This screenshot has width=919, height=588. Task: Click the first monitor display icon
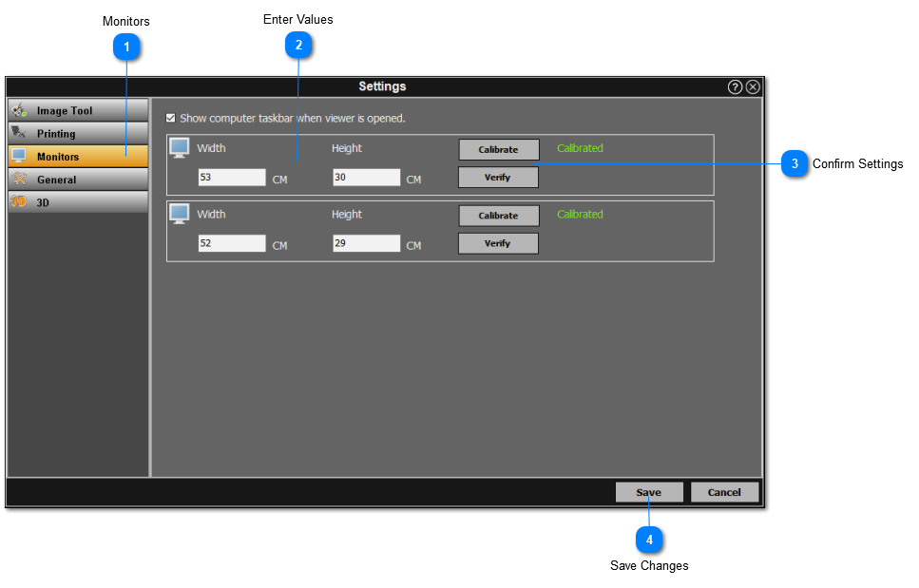coord(180,146)
